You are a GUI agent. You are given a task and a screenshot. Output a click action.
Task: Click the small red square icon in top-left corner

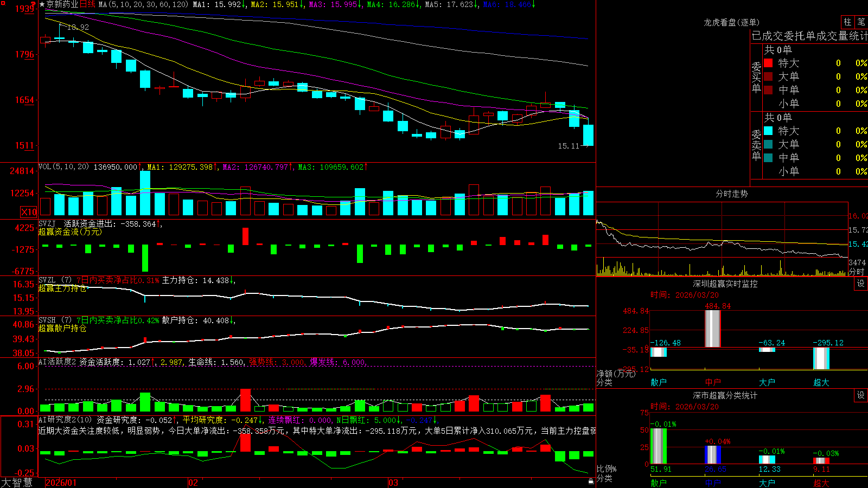point(3,3)
